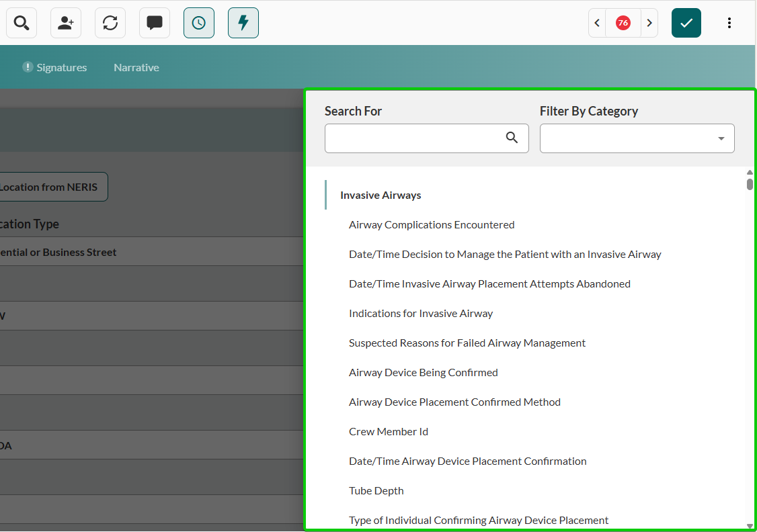Click inside the Search For input box
Viewport: 757px width, 532px height.
click(417, 138)
